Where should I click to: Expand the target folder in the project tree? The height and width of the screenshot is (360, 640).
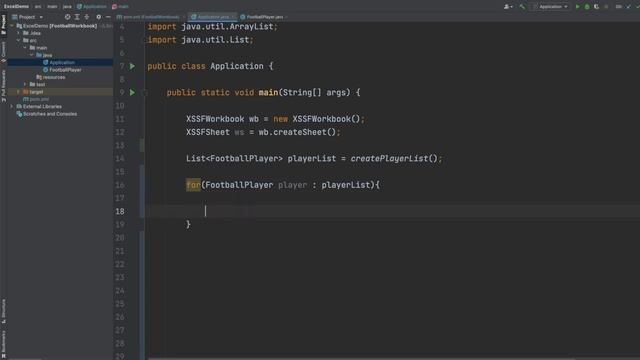tap(18, 92)
